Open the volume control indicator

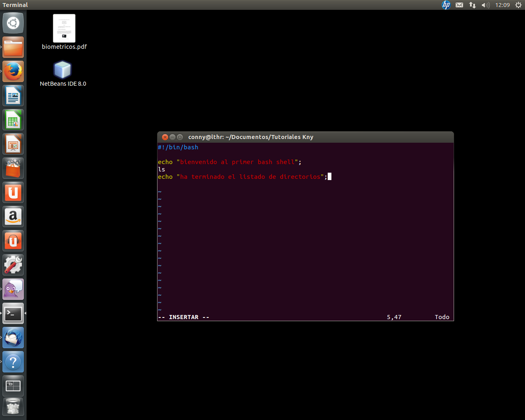(x=486, y=5)
